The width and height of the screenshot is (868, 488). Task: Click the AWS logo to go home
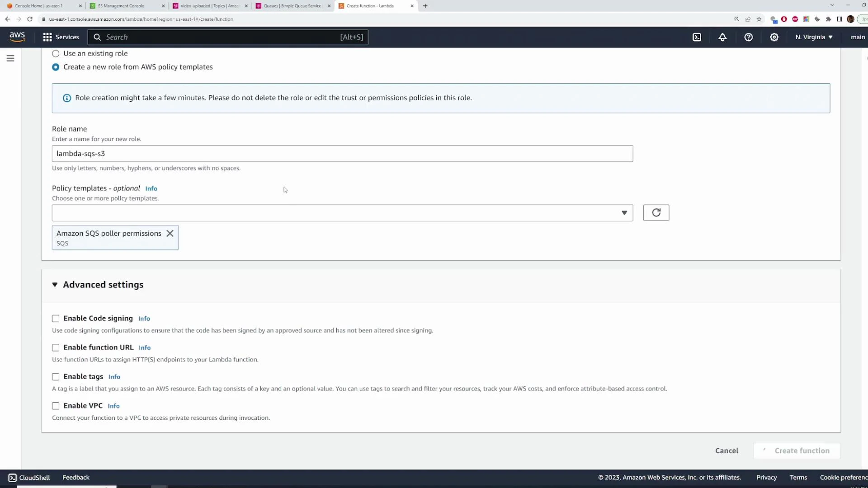click(x=17, y=37)
